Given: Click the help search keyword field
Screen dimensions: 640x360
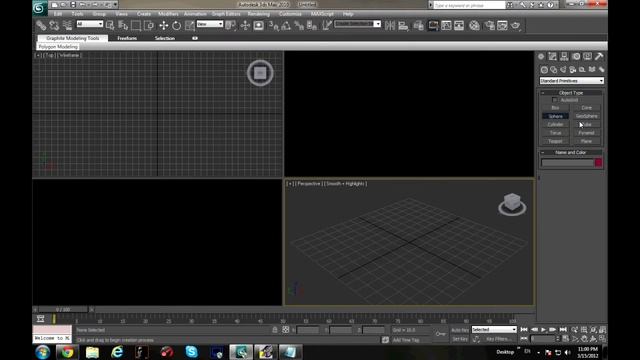Looking at the screenshot, I should coord(469,5).
